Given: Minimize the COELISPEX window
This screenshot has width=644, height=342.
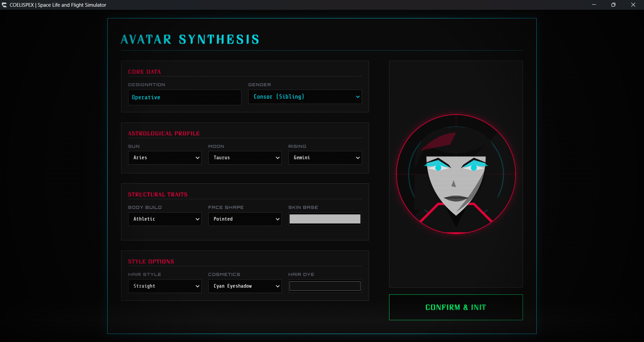Looking at the screenshot, I should tap(594, 5).
